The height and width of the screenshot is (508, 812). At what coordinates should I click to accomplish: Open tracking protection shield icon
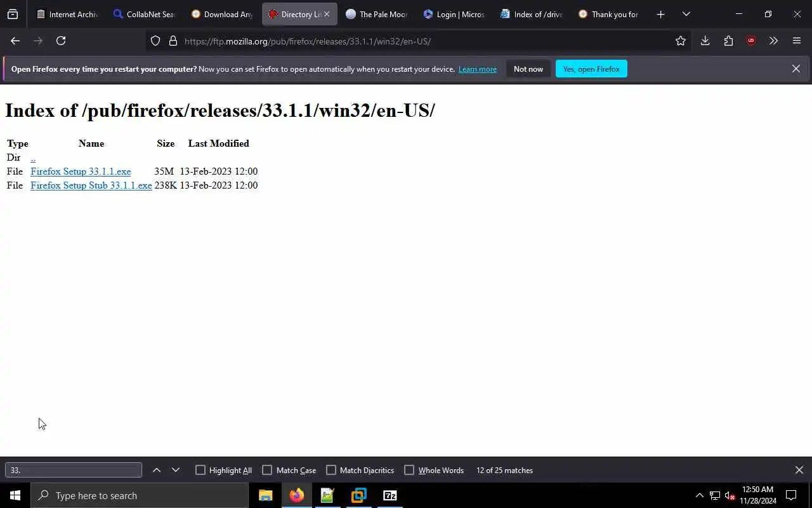155,41
